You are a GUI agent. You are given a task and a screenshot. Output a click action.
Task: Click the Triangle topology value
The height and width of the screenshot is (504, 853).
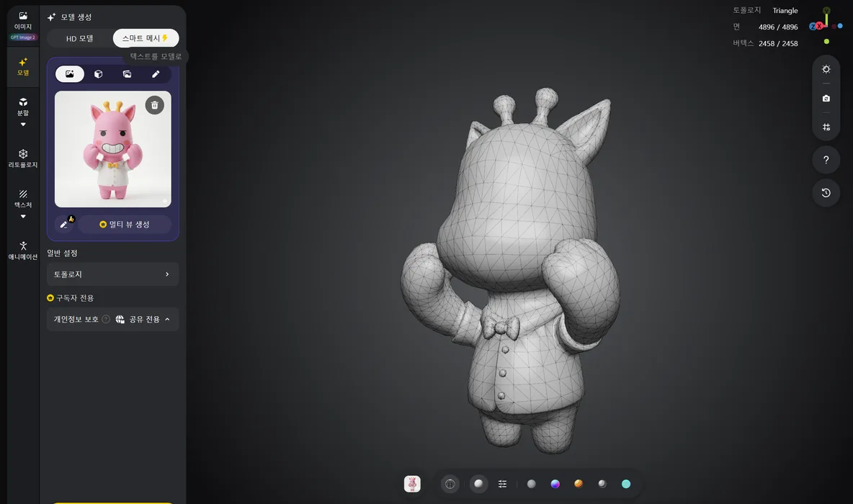[x=785, y=11]
